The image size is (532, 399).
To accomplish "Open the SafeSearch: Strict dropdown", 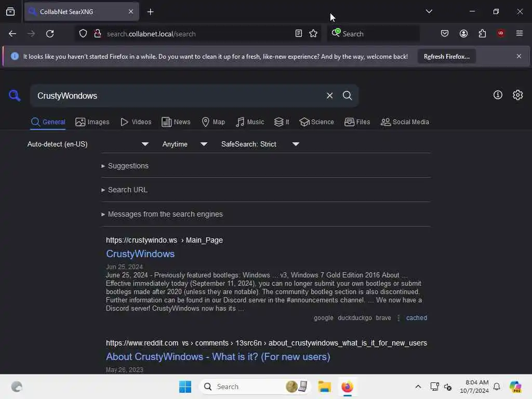I will pyautogui.click(x=260, y=144).
